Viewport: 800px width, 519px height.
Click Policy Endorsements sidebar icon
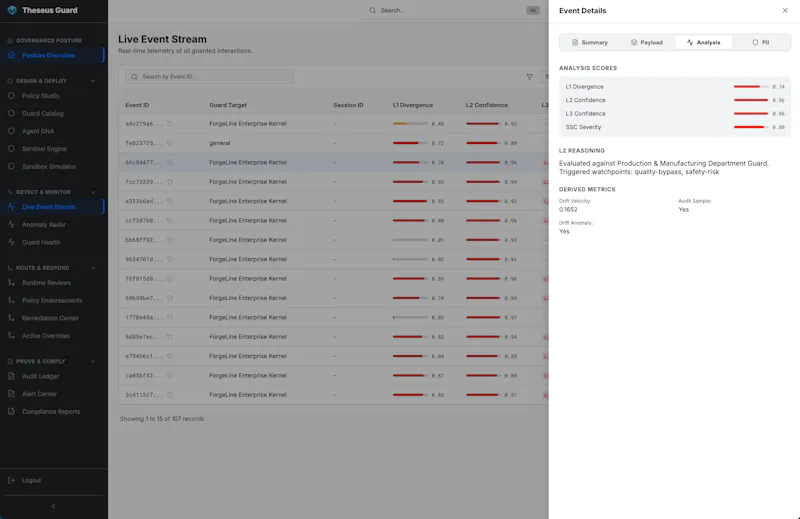coord(11,301)
